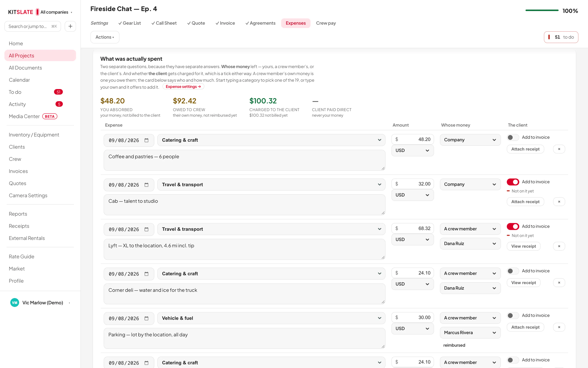Delete the Parking expense row
Viewport: 588px width, 368px height.
559,327
